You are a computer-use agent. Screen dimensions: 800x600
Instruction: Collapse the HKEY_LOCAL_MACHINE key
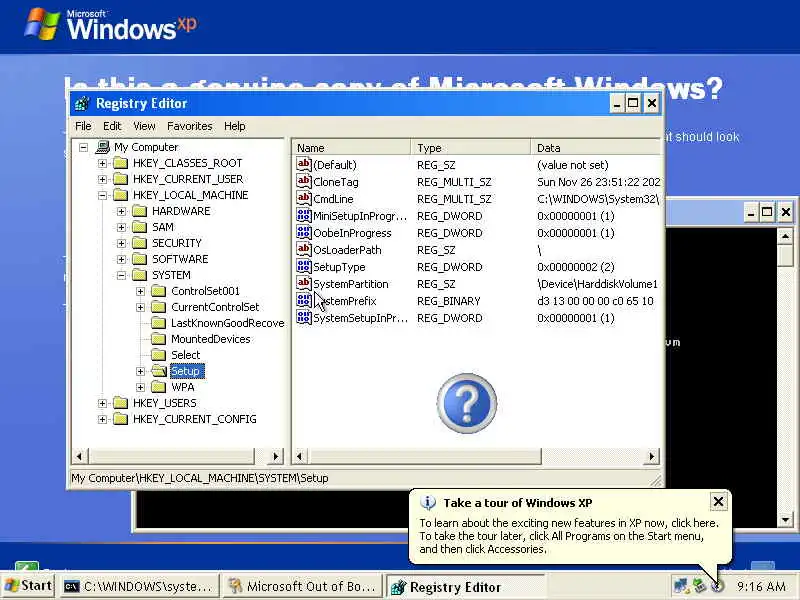coord(103,195)
